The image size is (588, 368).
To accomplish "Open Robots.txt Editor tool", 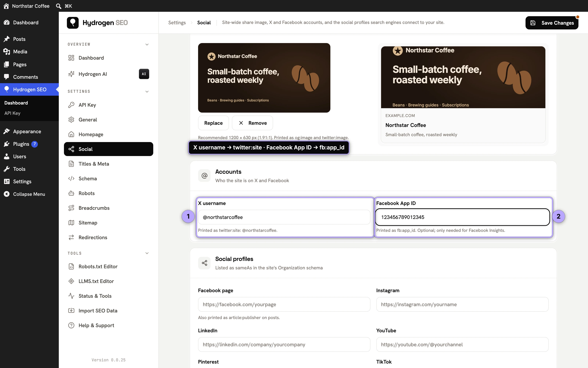I will click(108, 266).
